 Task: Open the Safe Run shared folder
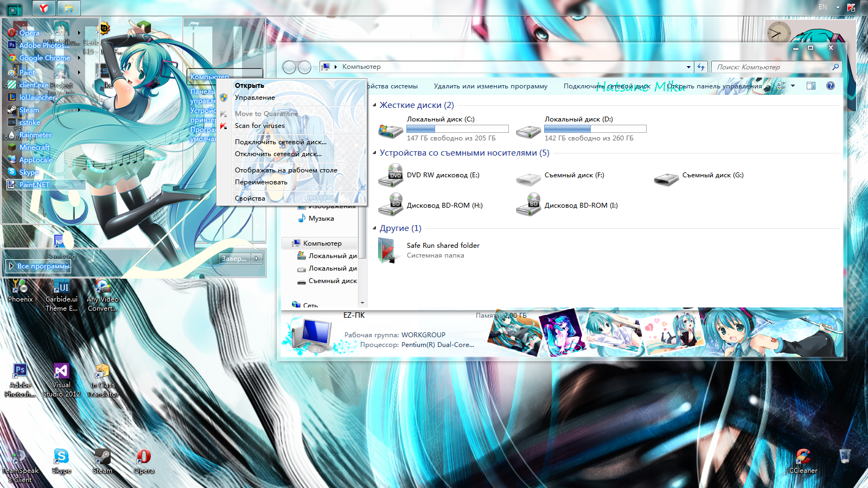(429, 251)
